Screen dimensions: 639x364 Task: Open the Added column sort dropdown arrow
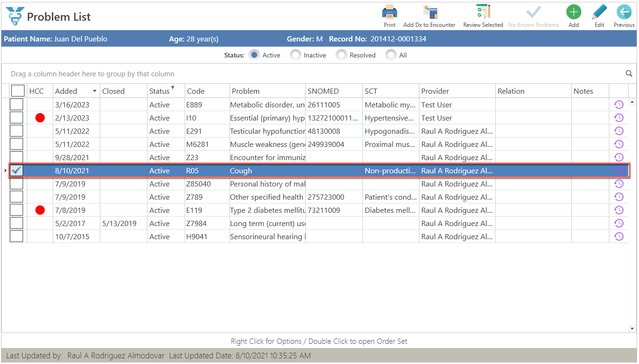pos(95,91)
